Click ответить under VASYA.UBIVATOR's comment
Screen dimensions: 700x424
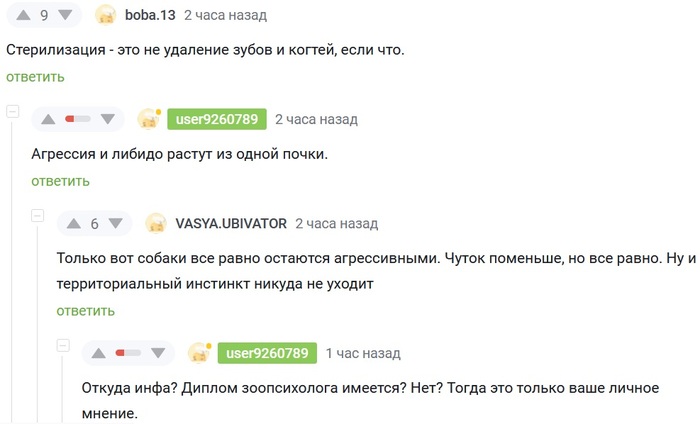[86, 311]
